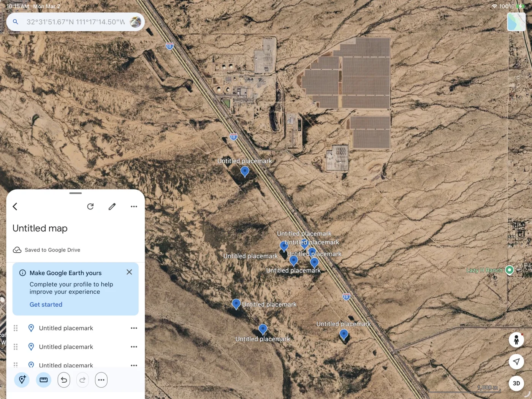
Task: Fly to my location arrow
Action: (x=516, y=361)
